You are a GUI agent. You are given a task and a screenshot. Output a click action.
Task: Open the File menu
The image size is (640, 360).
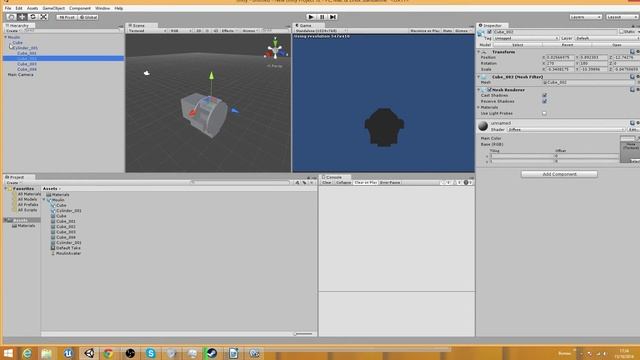[x=8, y=8]
